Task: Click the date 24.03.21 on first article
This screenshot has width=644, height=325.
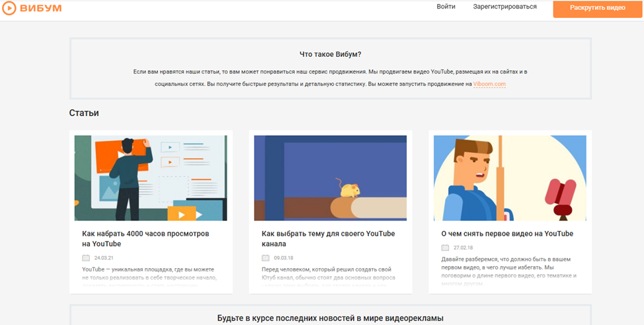Action: [104, 257]
